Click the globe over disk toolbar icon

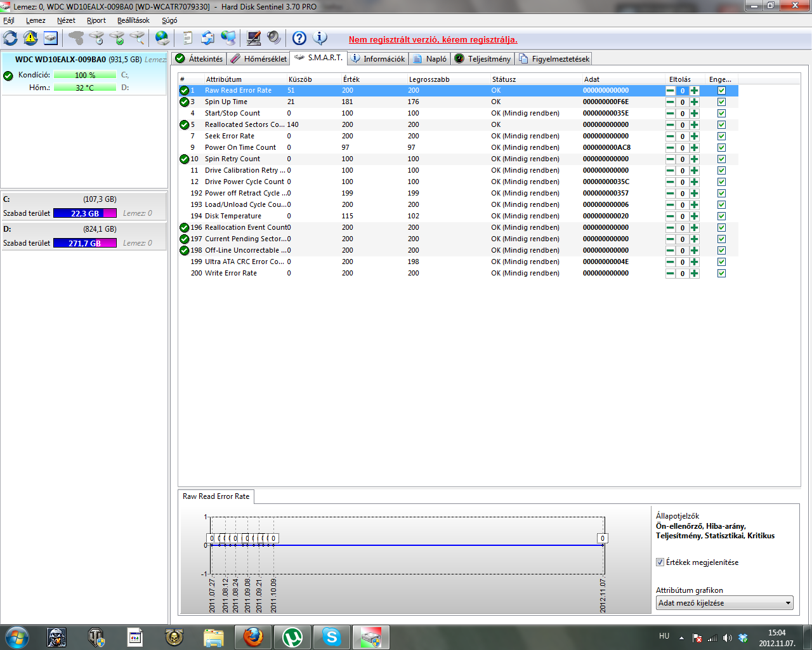(162, 38)
